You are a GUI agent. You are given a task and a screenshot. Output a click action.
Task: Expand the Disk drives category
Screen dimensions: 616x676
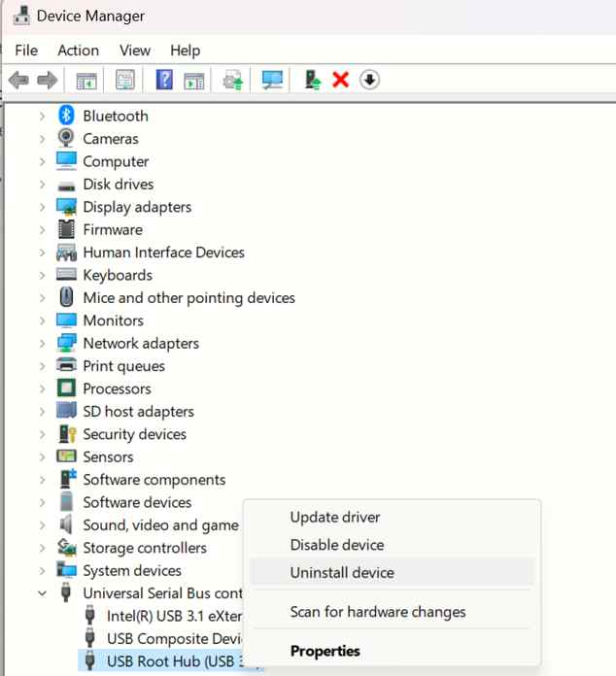[x=42, y=185]
